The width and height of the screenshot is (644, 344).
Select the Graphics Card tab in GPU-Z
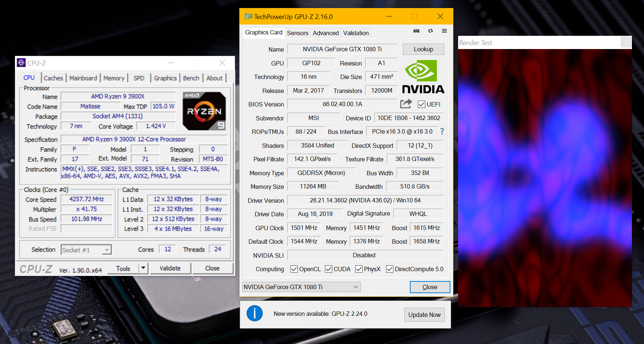(263, 33)
